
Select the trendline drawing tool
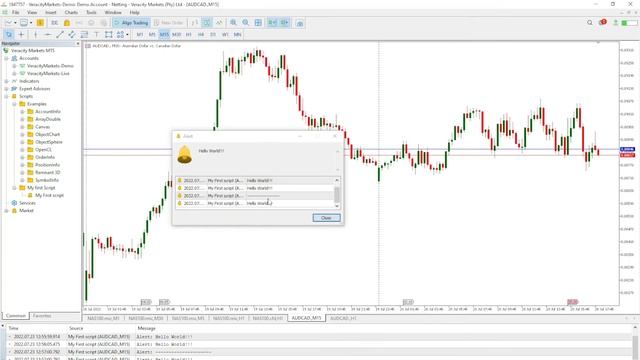click(60, 35)
